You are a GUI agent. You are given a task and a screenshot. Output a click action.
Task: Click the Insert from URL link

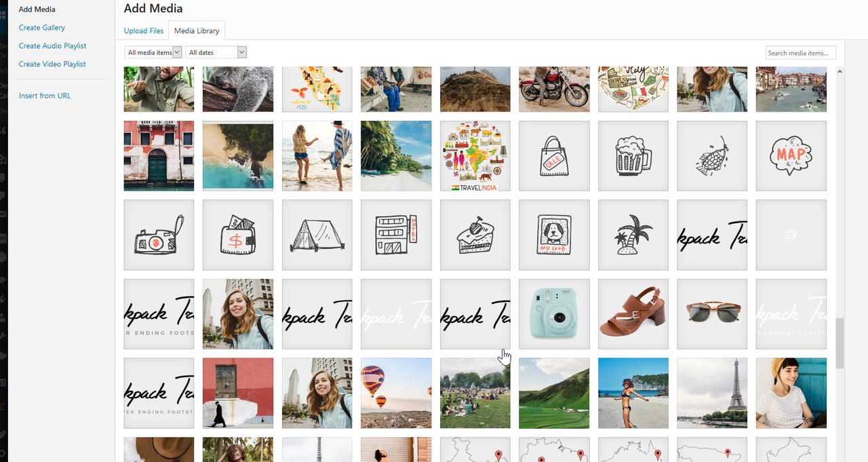click(45, 96)
